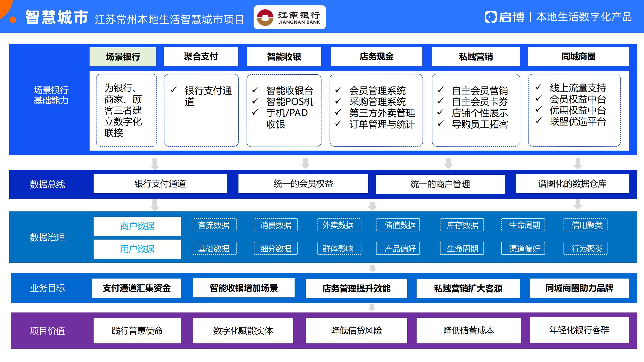Click the 支付通道汇集资金 goal box
Screen dimensions: 644x362
tap(137, 288)
